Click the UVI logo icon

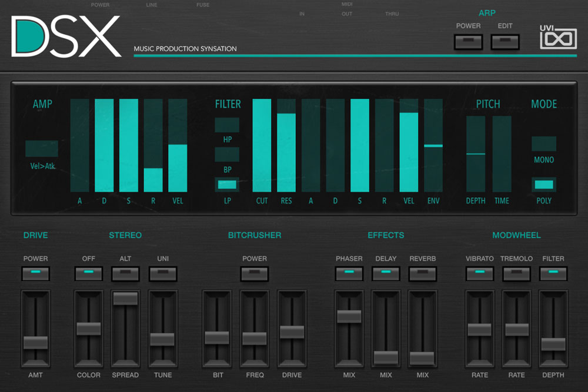point(558,39)
